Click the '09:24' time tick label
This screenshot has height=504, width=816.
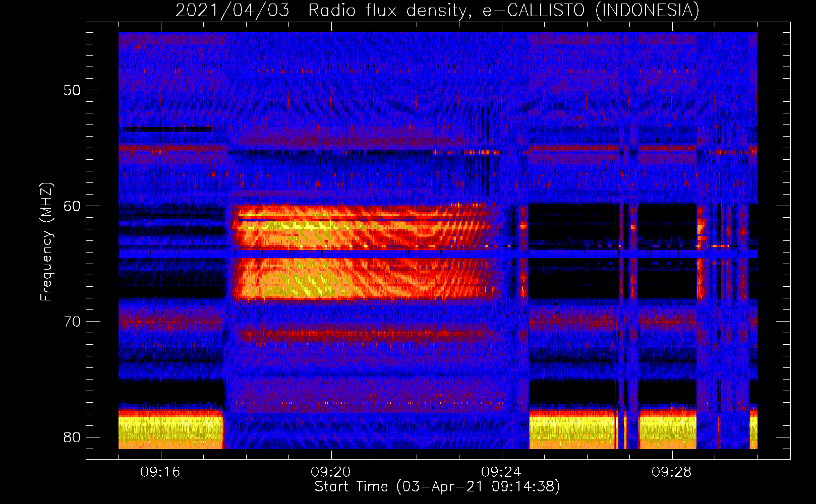tap(501, 472)
